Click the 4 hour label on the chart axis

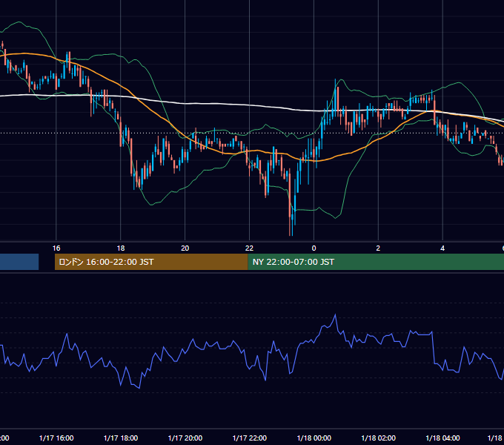click(x=442, y=248)
